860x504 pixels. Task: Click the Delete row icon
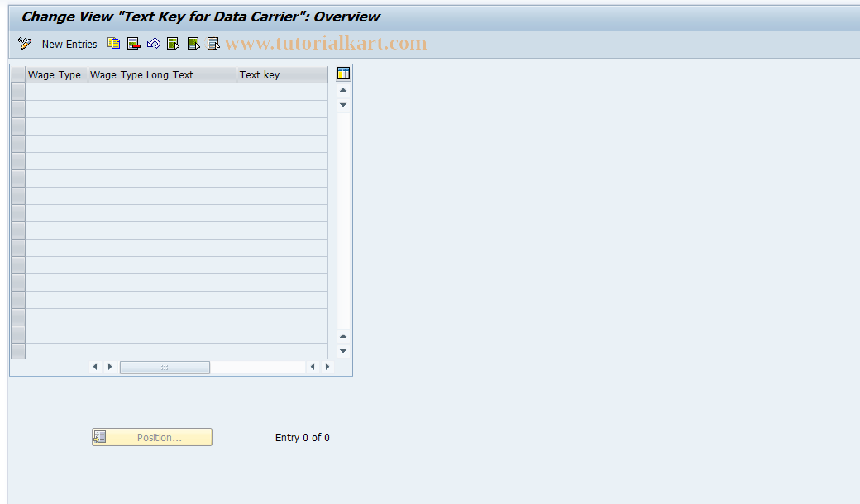tap(133, 44)
